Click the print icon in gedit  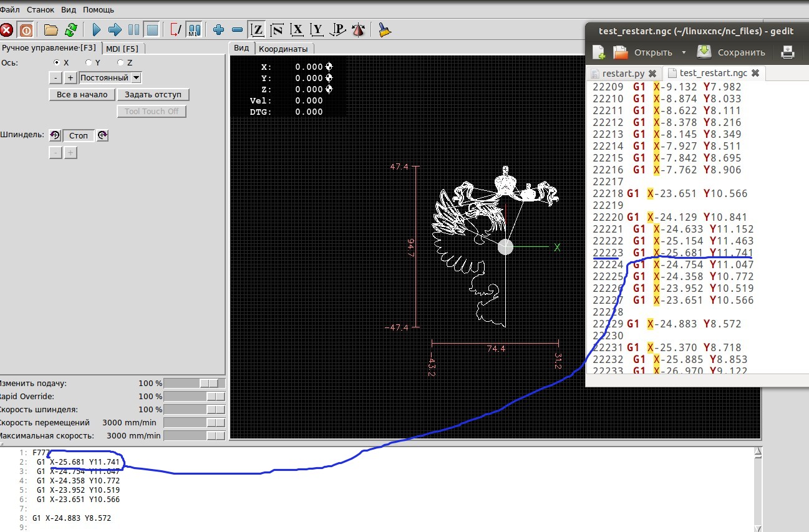(788, 52)
